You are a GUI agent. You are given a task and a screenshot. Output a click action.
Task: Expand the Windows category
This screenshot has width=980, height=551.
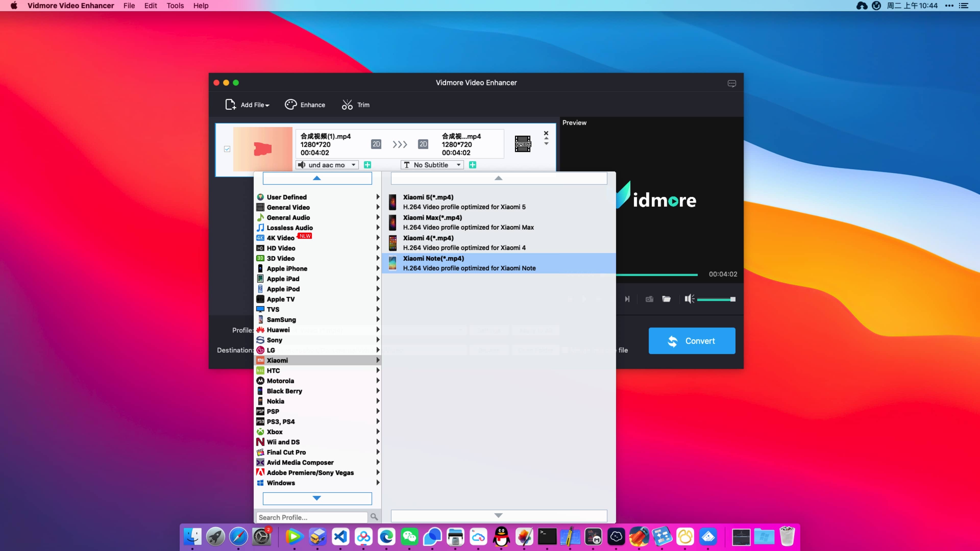(x=318, y=483)
